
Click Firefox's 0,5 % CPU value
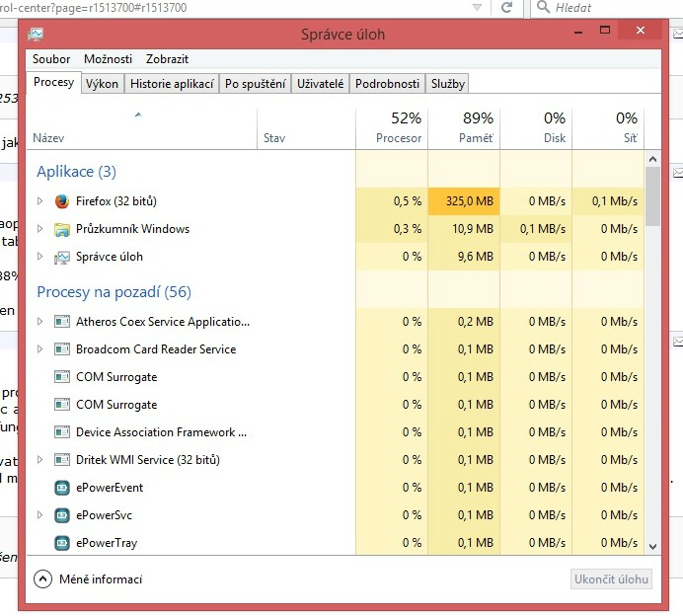408,201
